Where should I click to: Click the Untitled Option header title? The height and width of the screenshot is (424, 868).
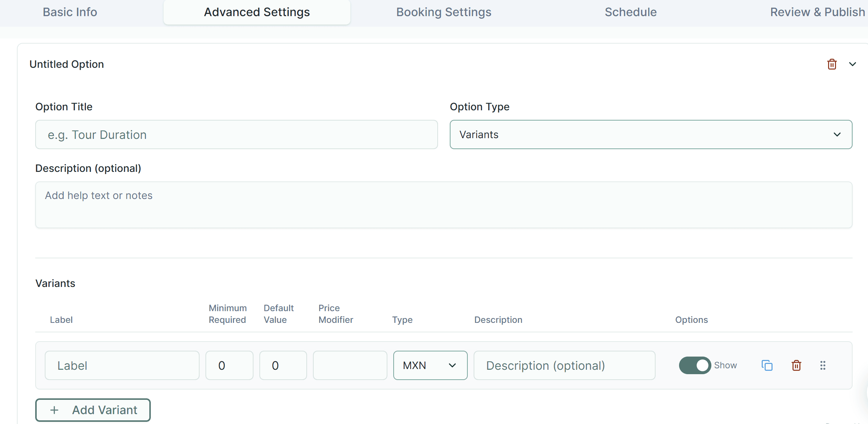coord(67,64)
